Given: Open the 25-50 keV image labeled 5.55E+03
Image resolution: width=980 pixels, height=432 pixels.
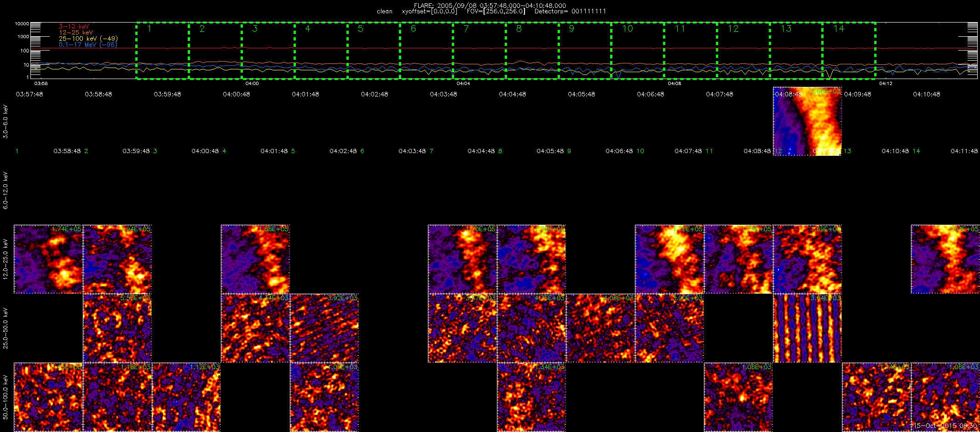Looking at the screenshot, I should [x=117, y=328].
